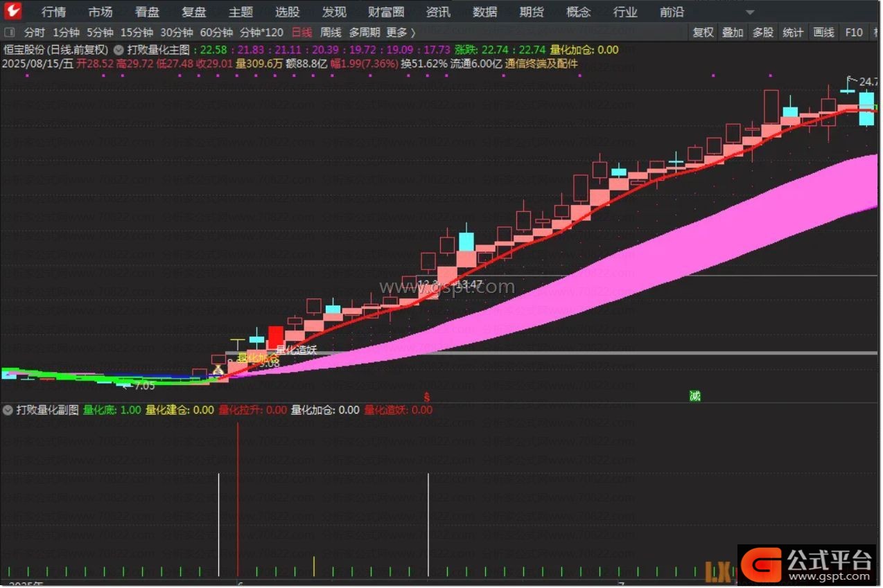Click the 打败量化主图 indicator name
The height and width of the screenshot is (588, 883).
tap(159, 50)
